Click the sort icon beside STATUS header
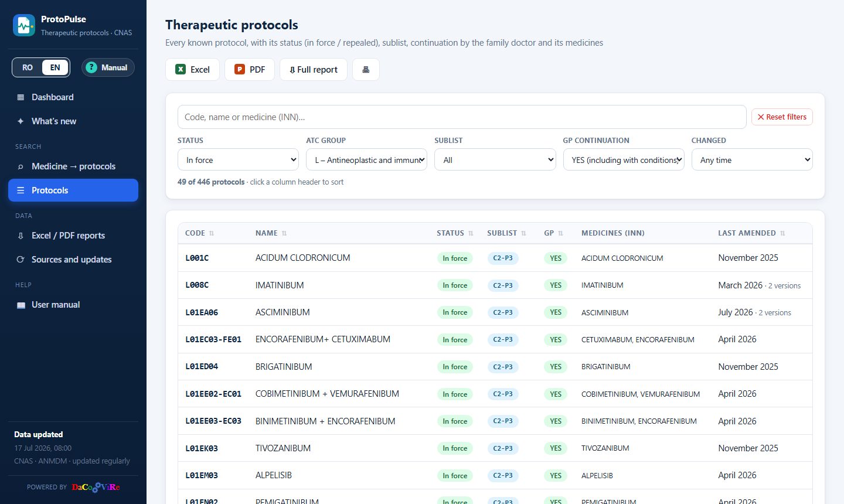This screenshot has width=844, height=504. pyautogui.click(x=471, y=233)
